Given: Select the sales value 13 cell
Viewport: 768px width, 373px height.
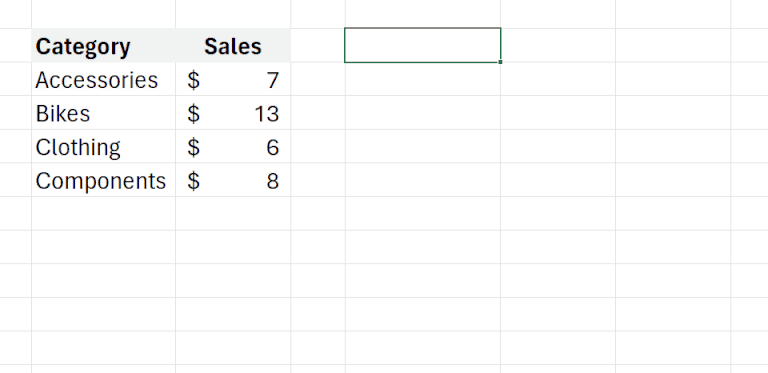Looking at the screenshot, I should pos(233,113).
